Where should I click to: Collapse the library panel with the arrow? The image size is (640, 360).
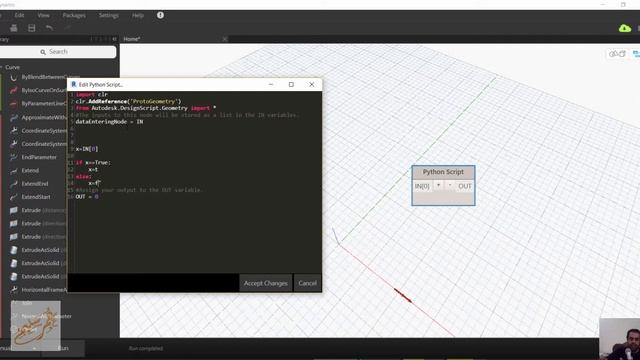coord(114,39)
